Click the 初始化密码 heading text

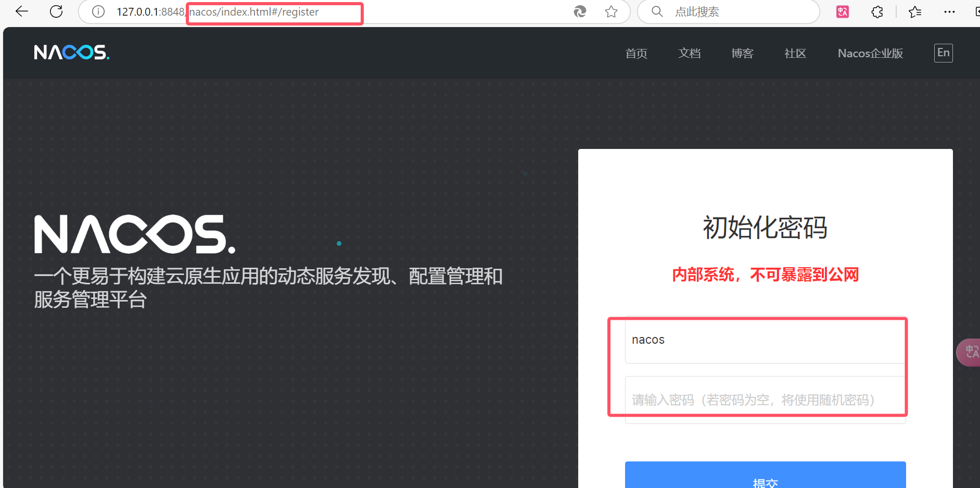[x=765, y=228]
